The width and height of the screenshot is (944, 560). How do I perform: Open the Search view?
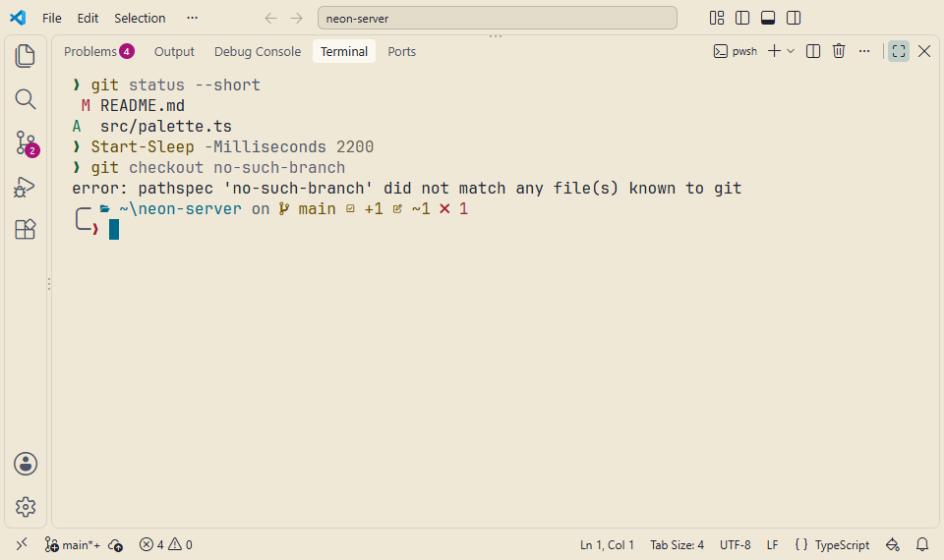[26, 99]
